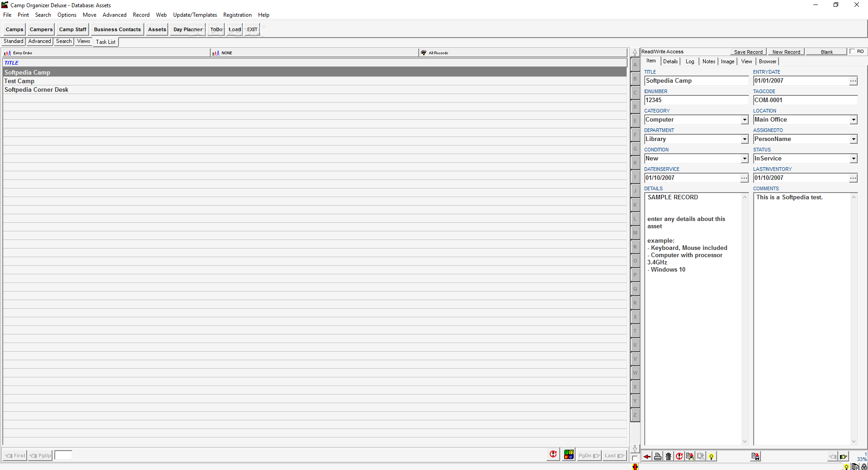Expand the Department dropdown showing Library
The width and height of the screenshot is (868, 470).
point(745,139)
